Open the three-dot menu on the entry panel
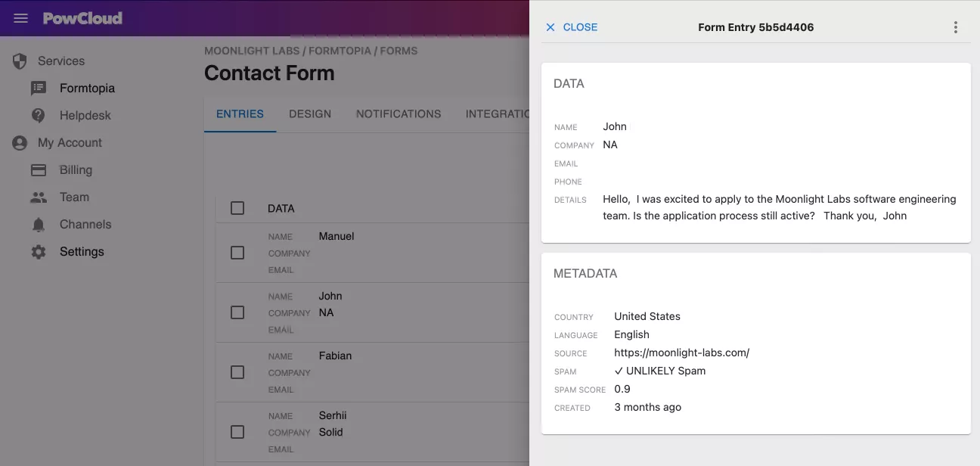Screen dimensions: 980x466 tap(955, 26)
